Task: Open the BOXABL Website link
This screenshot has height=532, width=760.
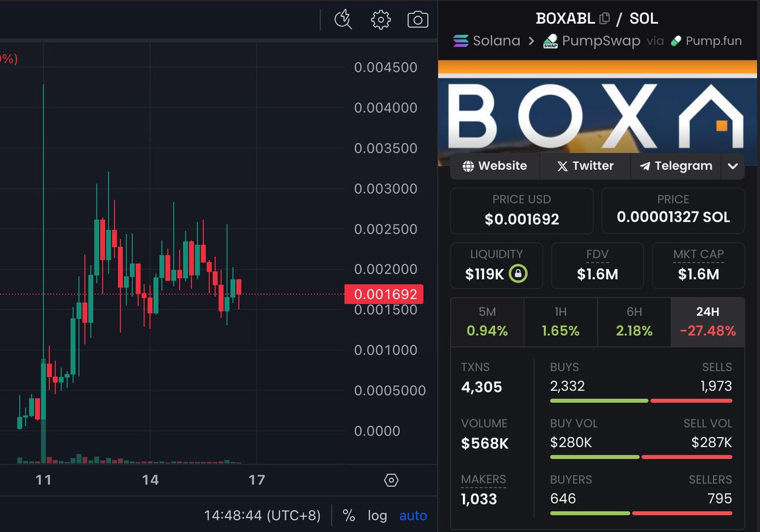Action: 495,166
